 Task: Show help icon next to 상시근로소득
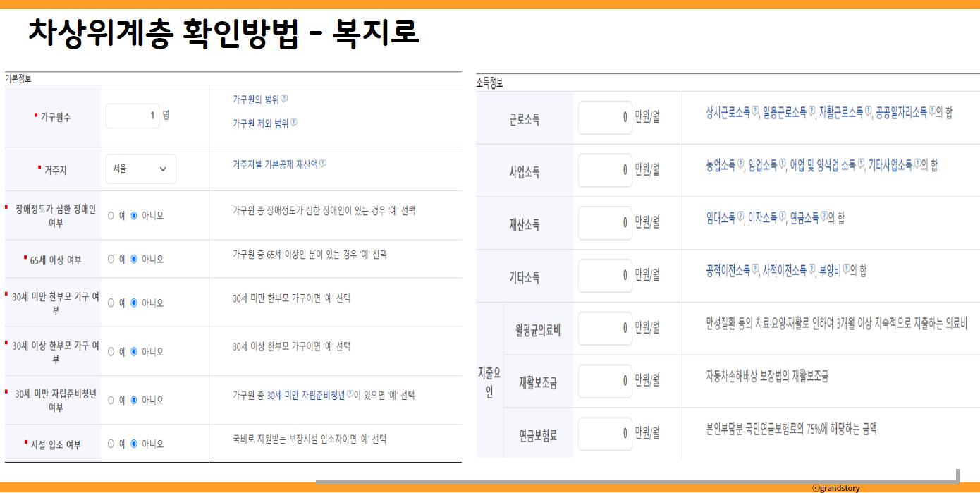(754, 111)
